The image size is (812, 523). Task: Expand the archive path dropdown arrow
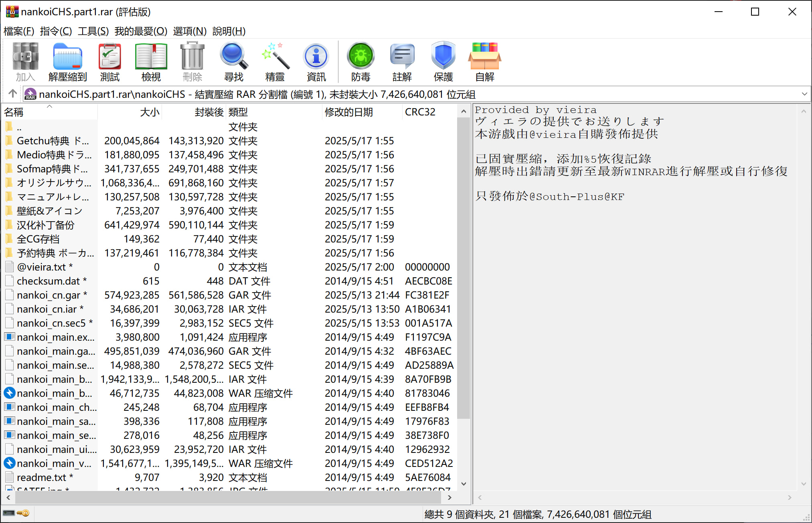[x=804, y=94]
